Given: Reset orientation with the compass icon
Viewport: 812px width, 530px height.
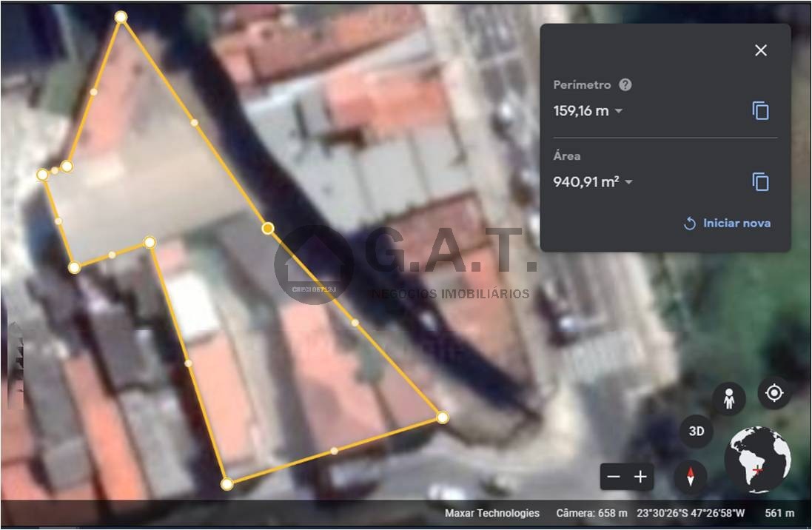Looking at the screenshot, I should click(x=691, y=477).
